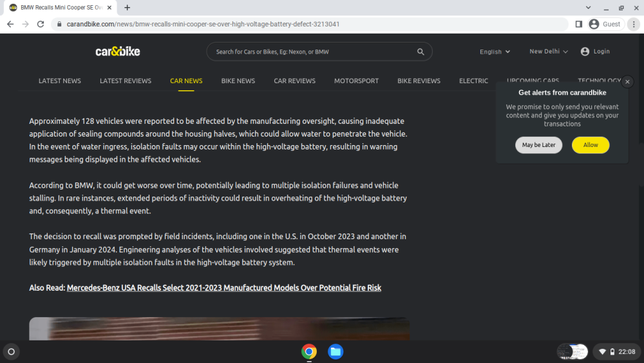Open the ChromeOS launcher button
The image size is (644, 363).
[x=11, y=351]
